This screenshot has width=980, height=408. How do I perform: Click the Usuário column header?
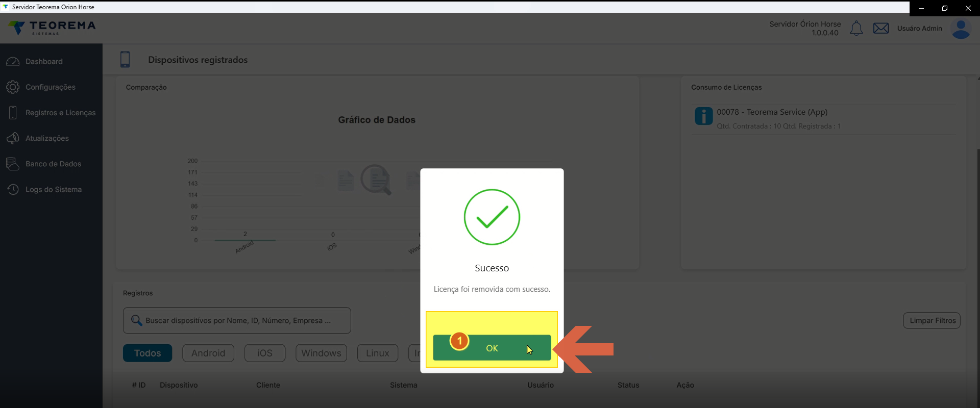(x=541, y=385)
